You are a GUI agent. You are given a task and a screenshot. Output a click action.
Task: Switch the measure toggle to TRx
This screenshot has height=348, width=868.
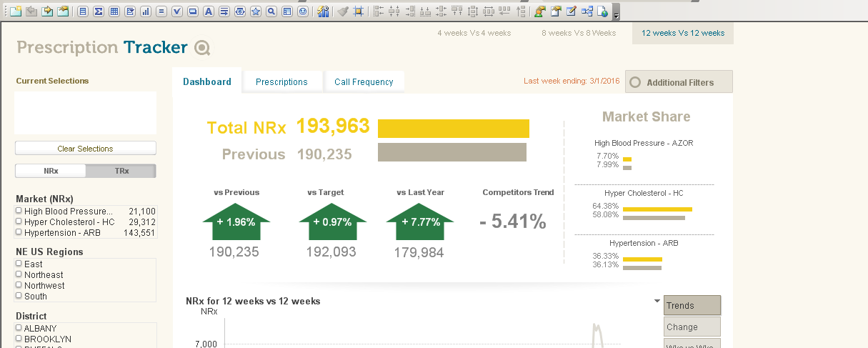tap(121, 171)
